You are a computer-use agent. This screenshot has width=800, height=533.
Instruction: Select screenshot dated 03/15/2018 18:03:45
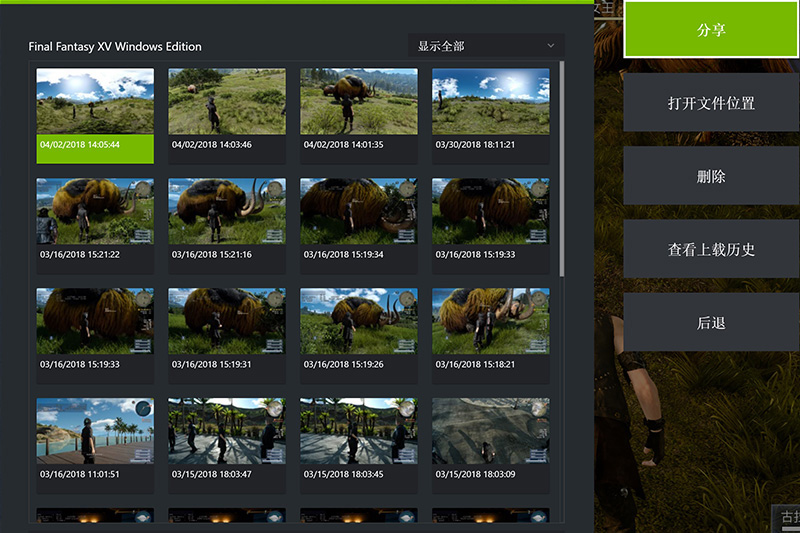359,446
